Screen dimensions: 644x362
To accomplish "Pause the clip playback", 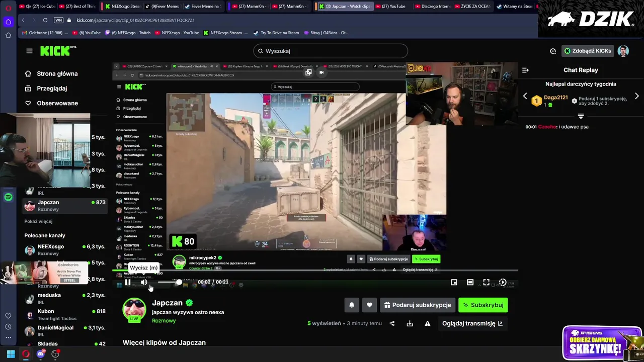I will [x=128, y=283].
